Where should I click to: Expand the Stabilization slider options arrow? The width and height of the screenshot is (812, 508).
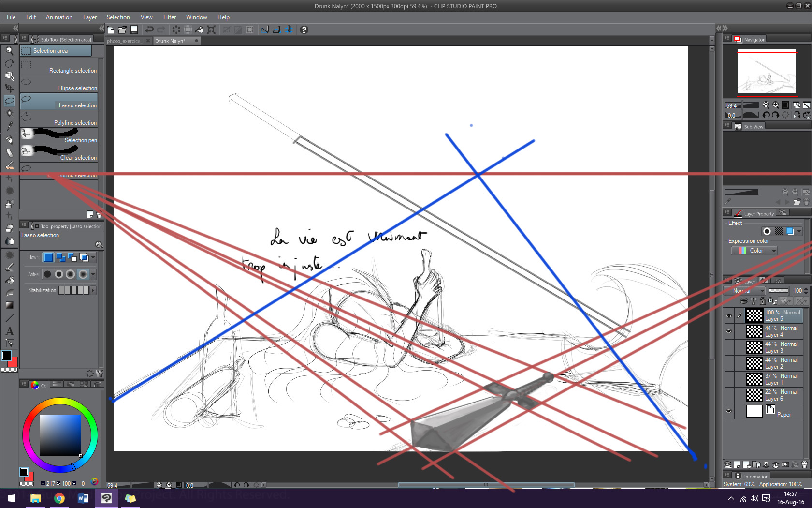[93, 290]
